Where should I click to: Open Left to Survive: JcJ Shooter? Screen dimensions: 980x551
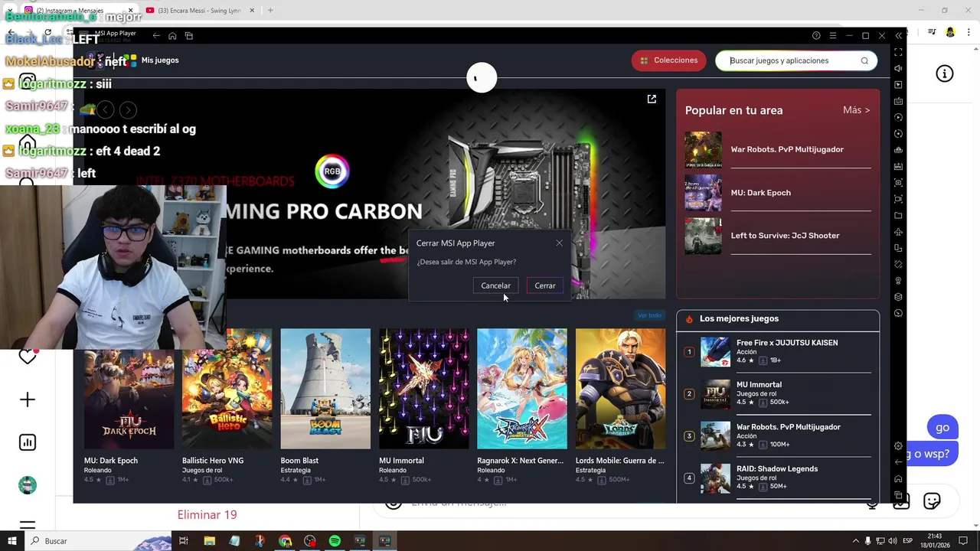(778, 236)
